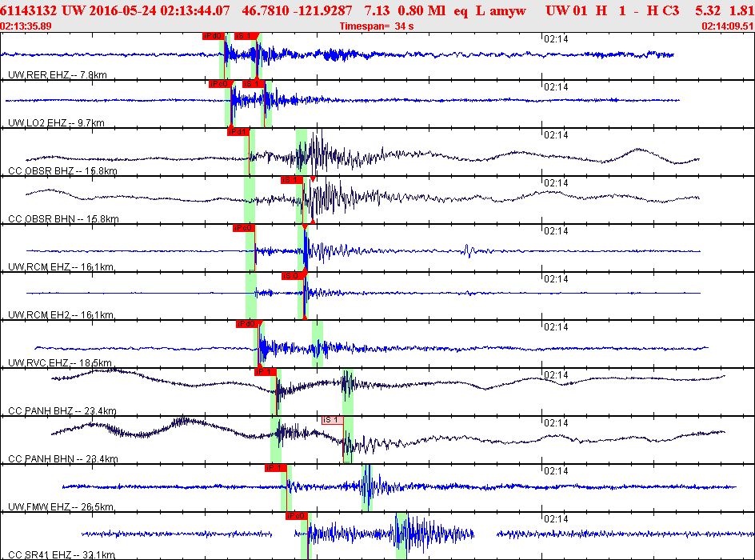Click the iPc0 pick flag on UW.LO2.EHZ
The width and height of the screenshot is (755, 560).
[218, 82]
